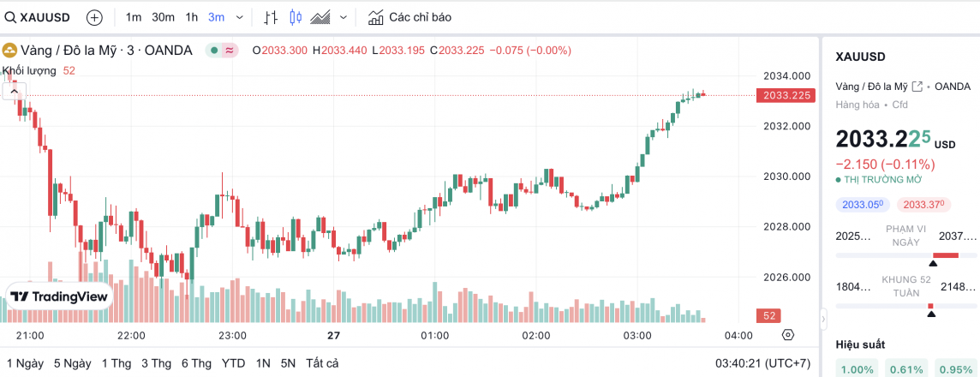Expand the time interval dropdown arrow
This screenshot has height=377, width=980.
[x=239, y=17]
